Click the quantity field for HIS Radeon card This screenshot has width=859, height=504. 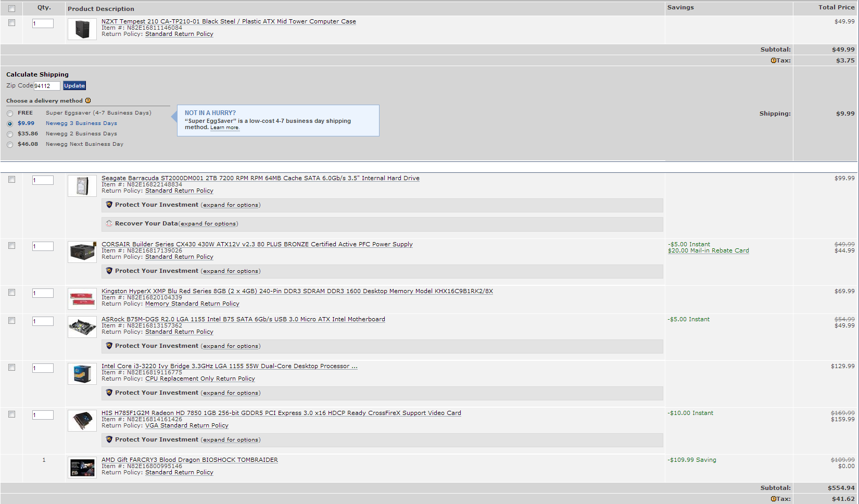coord(43,415)
